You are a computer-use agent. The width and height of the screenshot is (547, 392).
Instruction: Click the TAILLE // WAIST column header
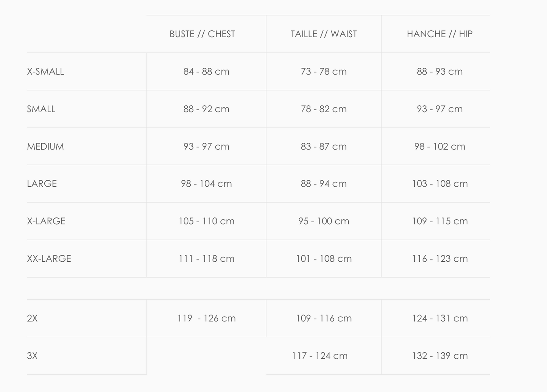click(x=324, y=34)
